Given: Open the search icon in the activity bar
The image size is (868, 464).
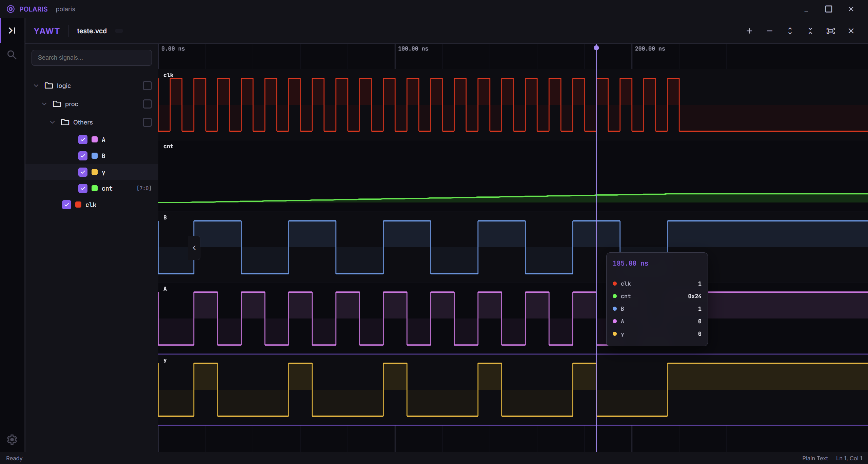Looking at the screenshot, I should click(12, 55).
